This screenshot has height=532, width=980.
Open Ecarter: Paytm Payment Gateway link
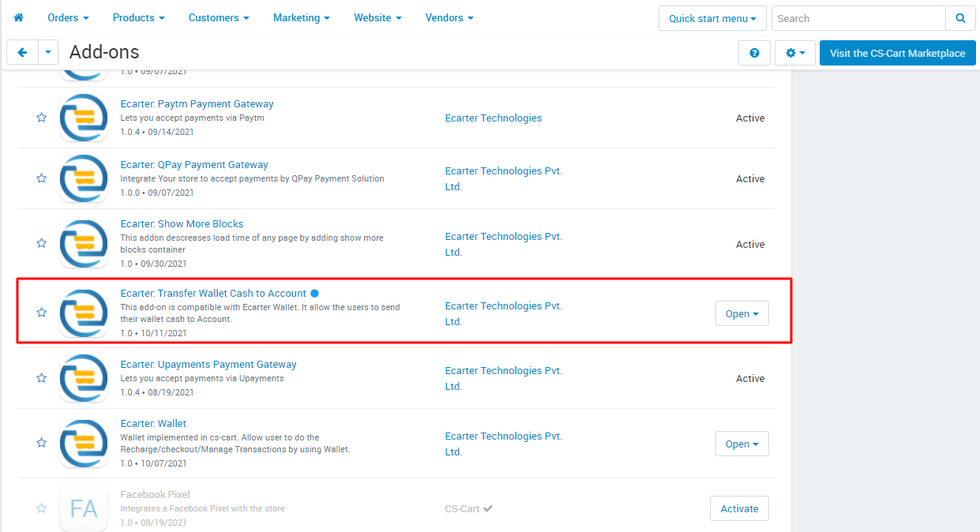coord(197,104)
